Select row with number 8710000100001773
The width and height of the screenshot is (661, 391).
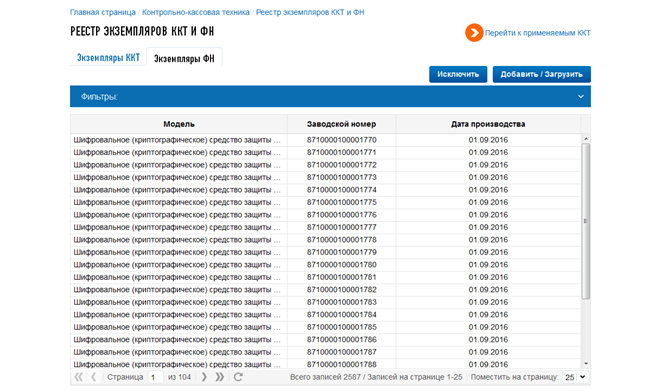(x=325, y=177)
